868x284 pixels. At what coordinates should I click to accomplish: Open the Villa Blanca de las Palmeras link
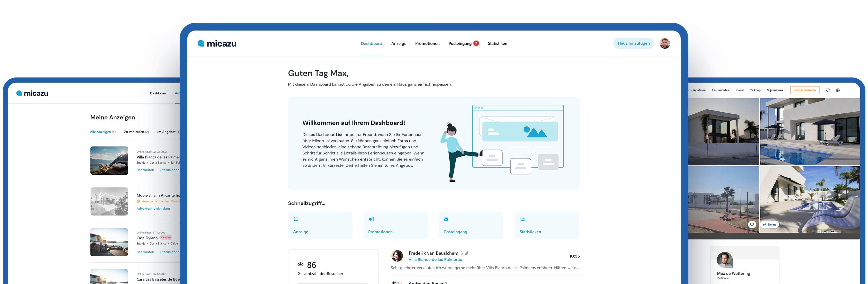(435, 259)
